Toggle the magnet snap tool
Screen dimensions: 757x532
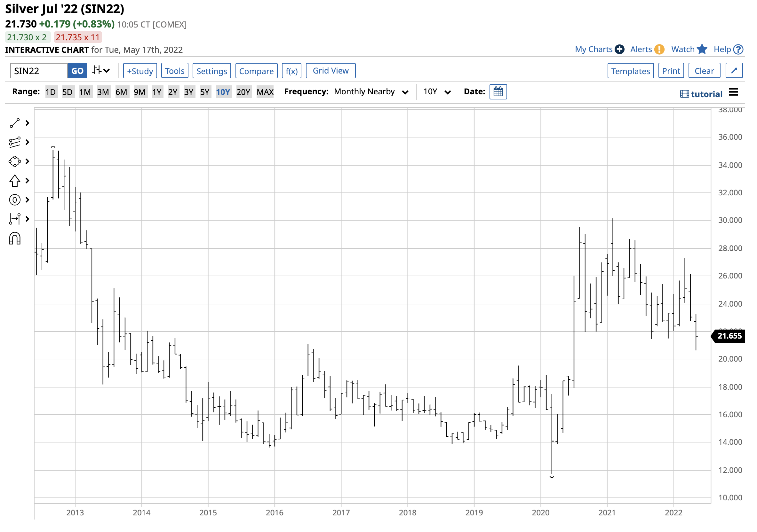pos(15,239)
